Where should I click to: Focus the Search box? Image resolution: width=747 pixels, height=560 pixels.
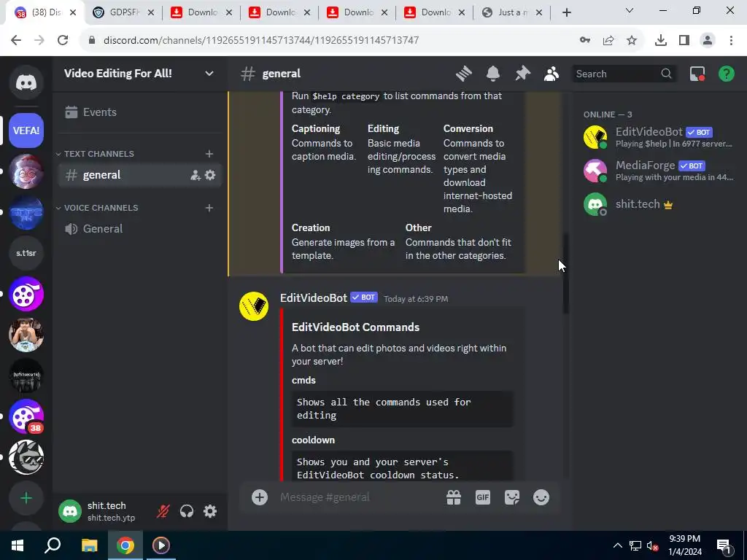(x=624, y=74)
